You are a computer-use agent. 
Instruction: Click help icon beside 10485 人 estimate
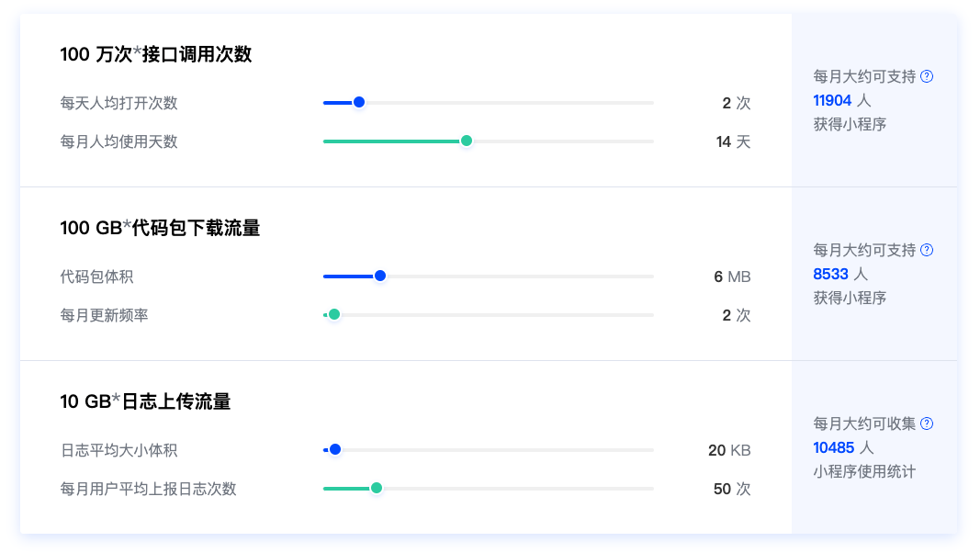[927, 423]
